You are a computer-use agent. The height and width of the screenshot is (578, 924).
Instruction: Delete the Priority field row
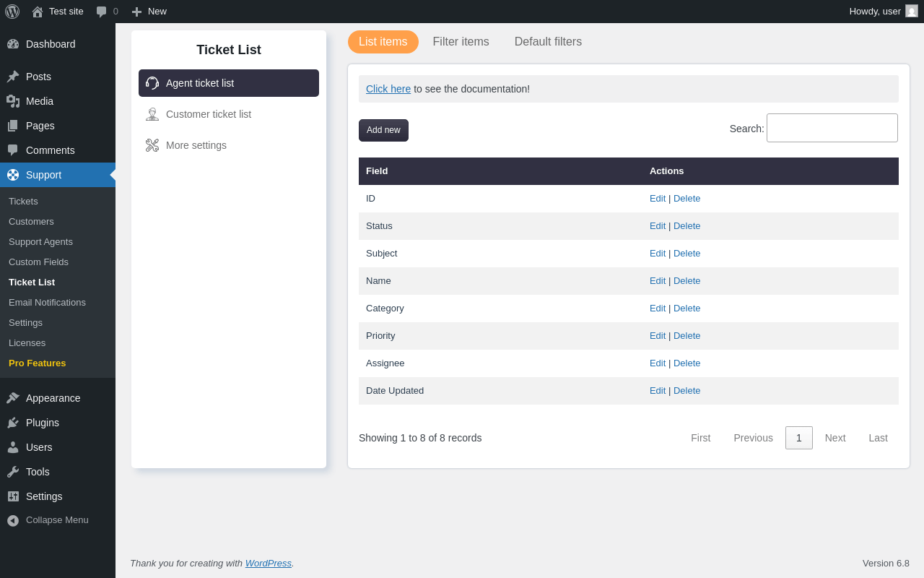pos(687,336)
